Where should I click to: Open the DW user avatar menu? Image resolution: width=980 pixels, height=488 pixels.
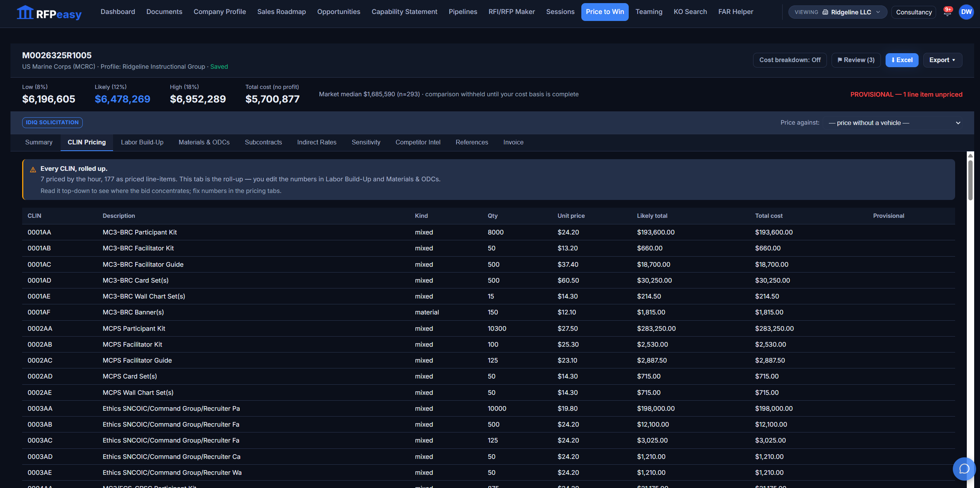pos(966,12)
